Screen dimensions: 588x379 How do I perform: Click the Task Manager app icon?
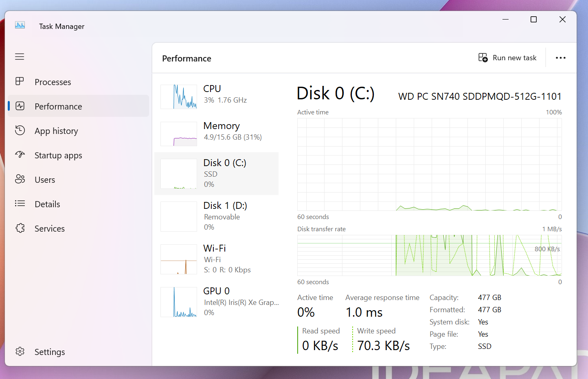pos(20,26)
